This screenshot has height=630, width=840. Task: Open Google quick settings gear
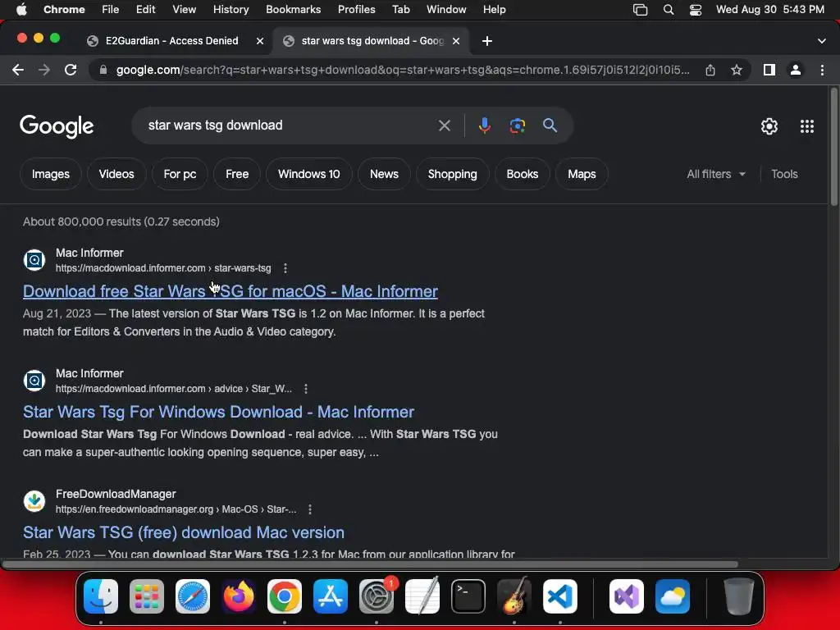[769, 126]
